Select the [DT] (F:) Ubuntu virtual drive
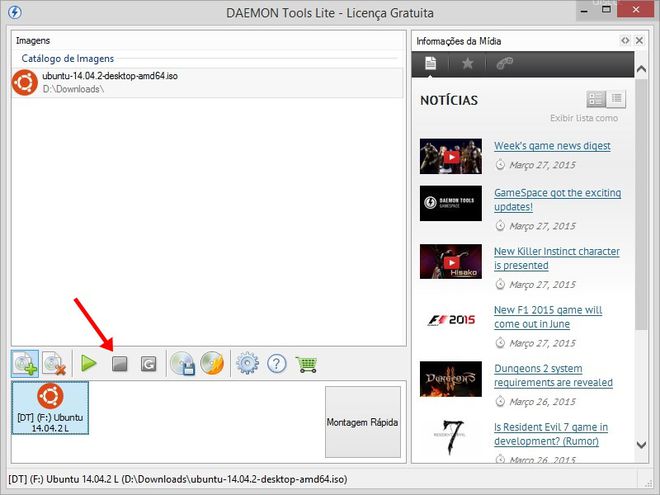Viewport: 660px width, 495px height. click(x=50, y=408)
